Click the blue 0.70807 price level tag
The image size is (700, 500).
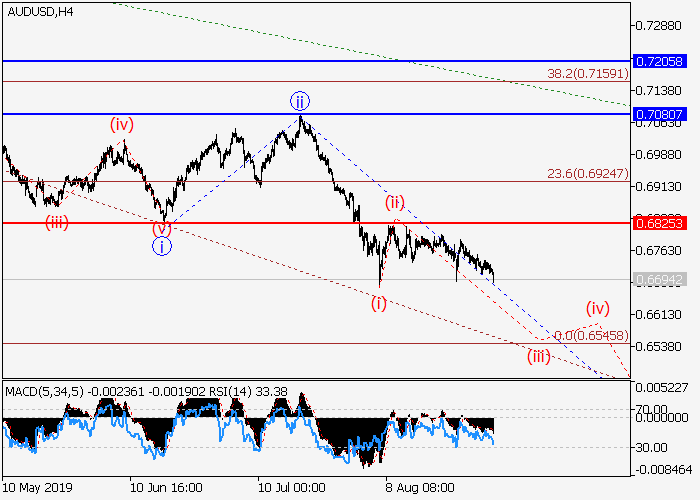click(x=664, y=114)
